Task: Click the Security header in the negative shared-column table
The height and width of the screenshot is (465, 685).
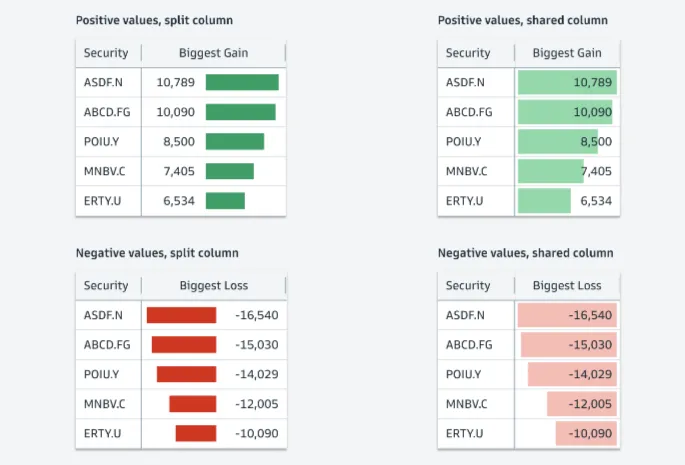Action: [x=468, y=286]
